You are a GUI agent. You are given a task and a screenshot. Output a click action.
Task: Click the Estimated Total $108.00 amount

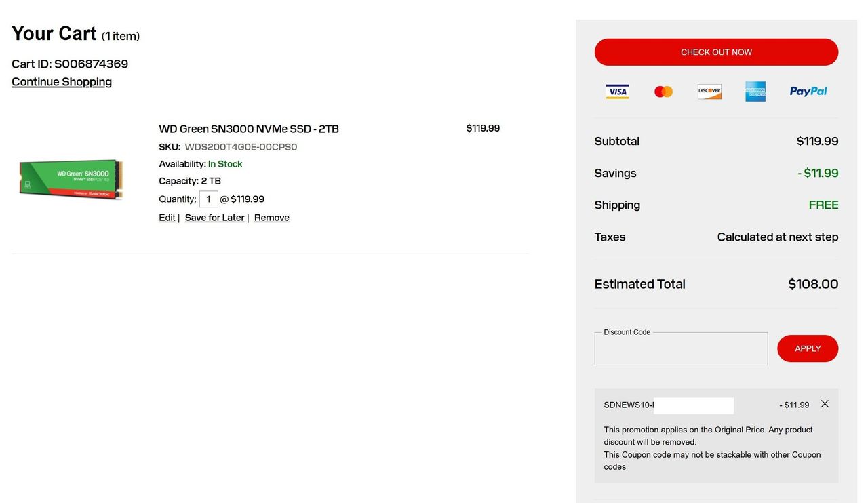(813, 284)
